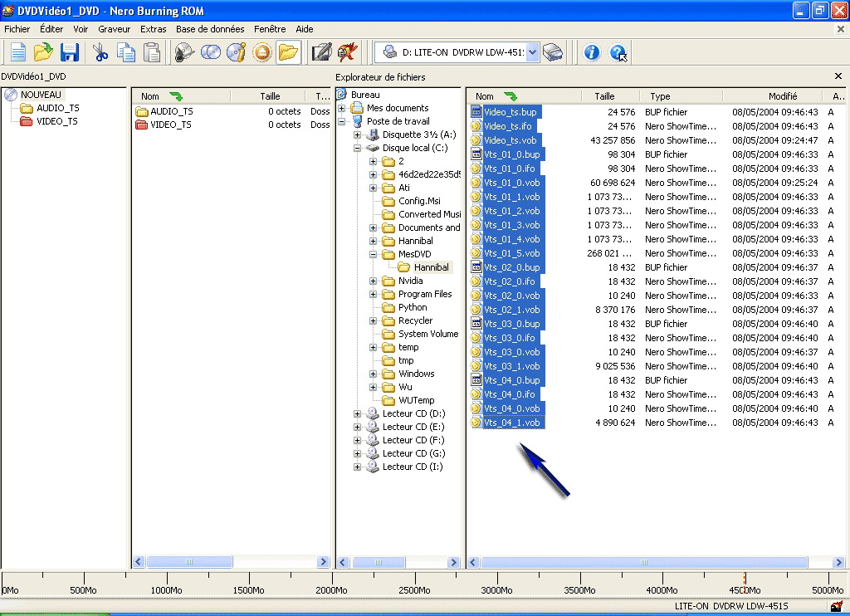850x616 pixels.
Task: Select the Lecteur CD (I:) drive
Action: [x=413, y=467]
